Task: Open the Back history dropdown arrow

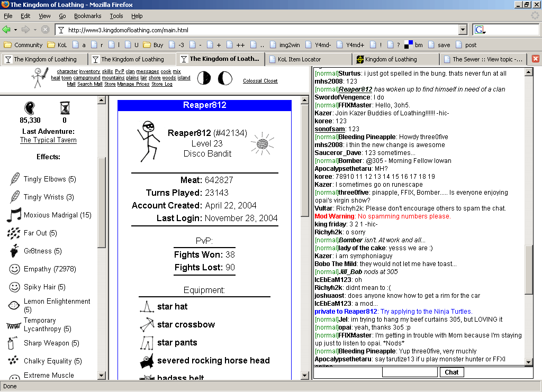Action: point(15,30)
